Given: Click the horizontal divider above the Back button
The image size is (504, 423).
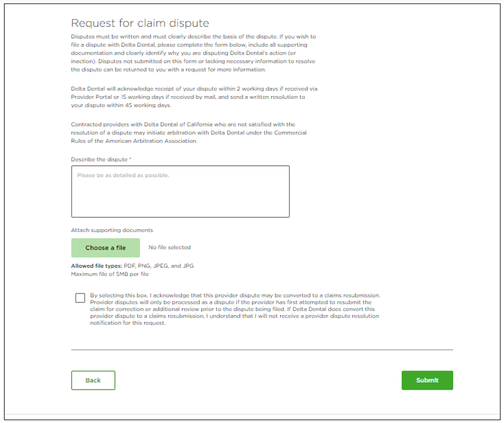Looking at the screenshot, I should (x=262, y=350).
